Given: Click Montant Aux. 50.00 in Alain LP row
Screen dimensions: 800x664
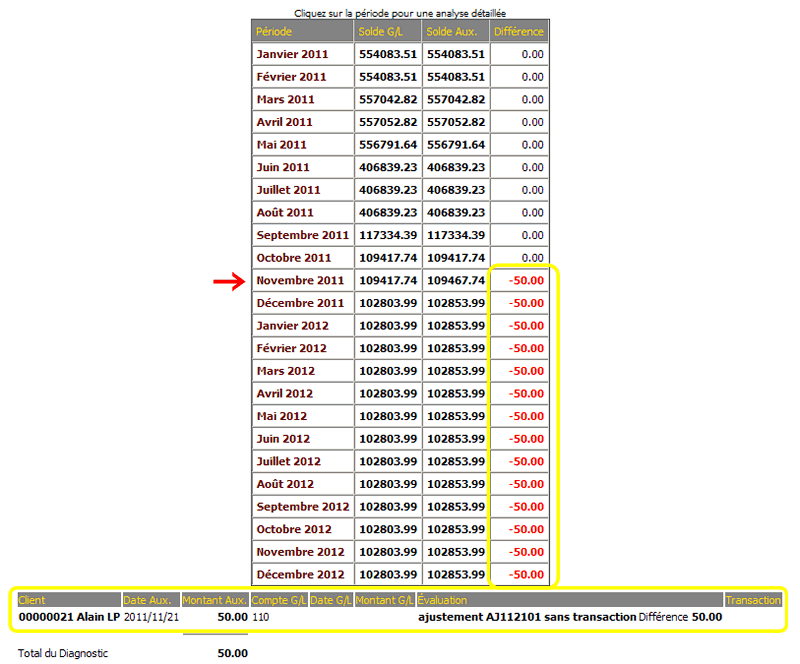Looking at the screenshot, I should click(233, 617).
